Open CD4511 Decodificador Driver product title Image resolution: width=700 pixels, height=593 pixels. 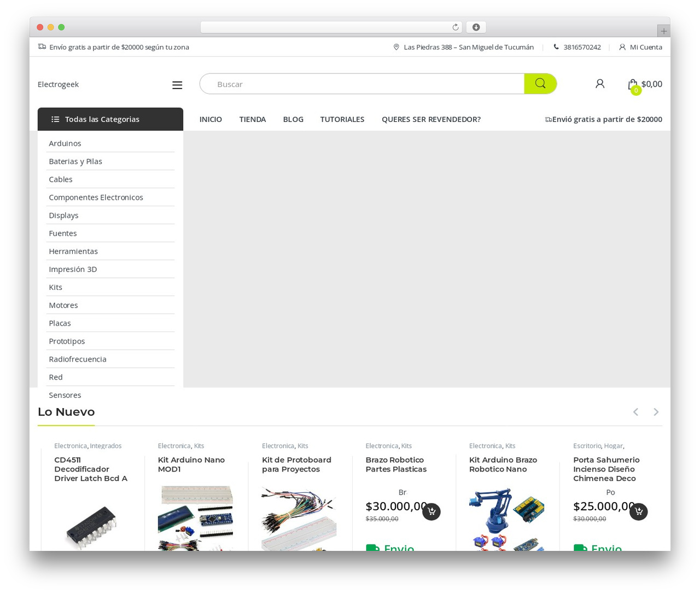click(91, 469)
